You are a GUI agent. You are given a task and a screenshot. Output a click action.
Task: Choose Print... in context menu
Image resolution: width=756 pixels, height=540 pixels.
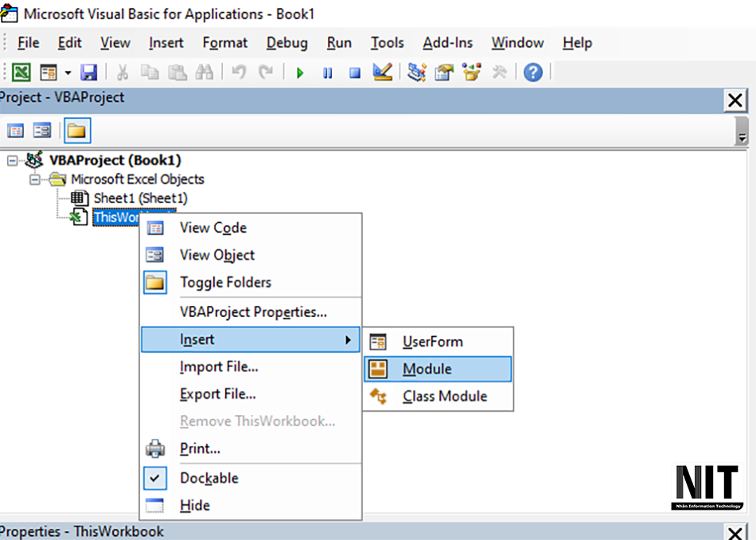(251, 448)
